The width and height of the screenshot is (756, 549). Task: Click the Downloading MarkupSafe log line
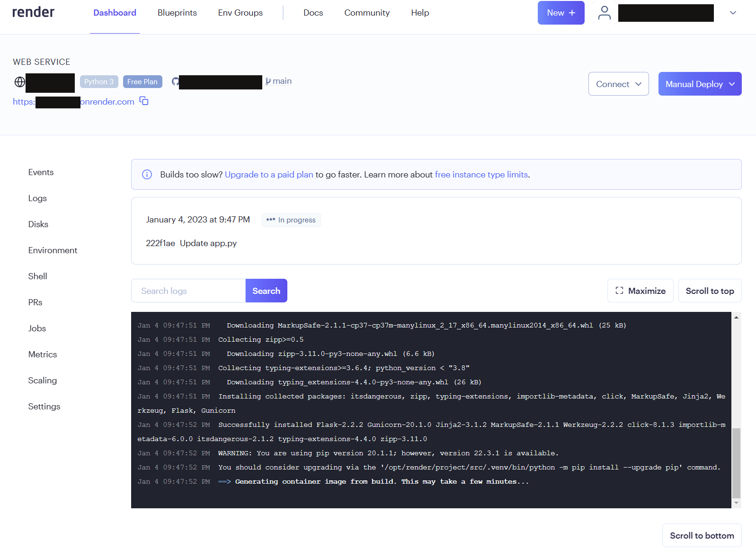pyautogui.click(x=427, y=325)
